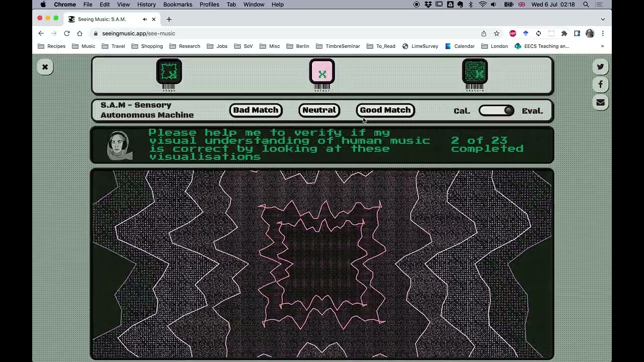Open the Bookmarks menu
Screen dimensions: 644x362
click(178, 5)
